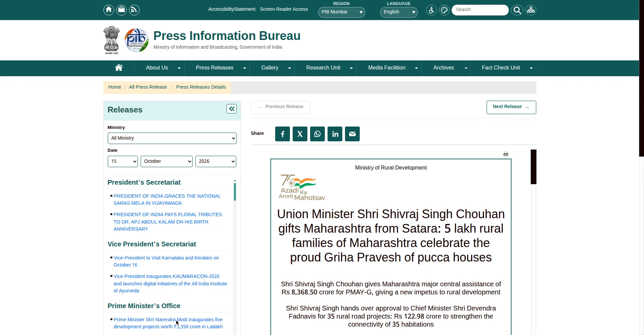Viewport: 644px width, 335px height.
Task: Open the Media Facilition menu
Action: [x=389, y=68]
